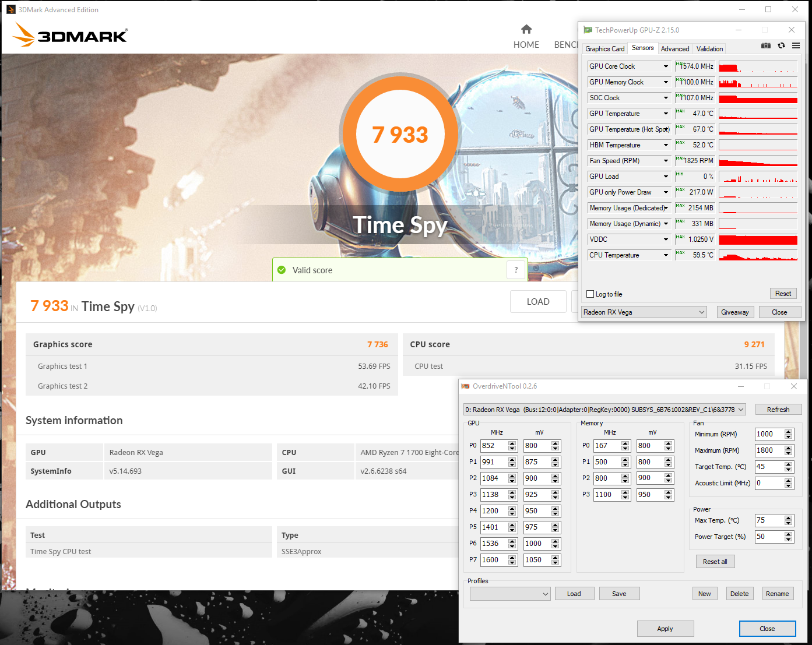Screen dimensions: 812x645
Task: Click Close in the OverdriveNTool window
Action: [767, 629]
